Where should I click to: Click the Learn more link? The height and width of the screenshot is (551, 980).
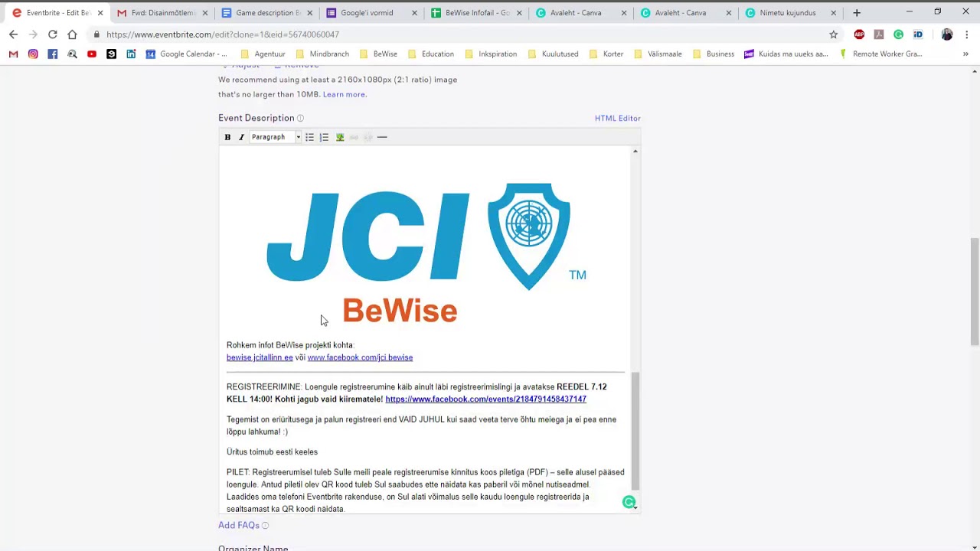[x=345, y=94]
